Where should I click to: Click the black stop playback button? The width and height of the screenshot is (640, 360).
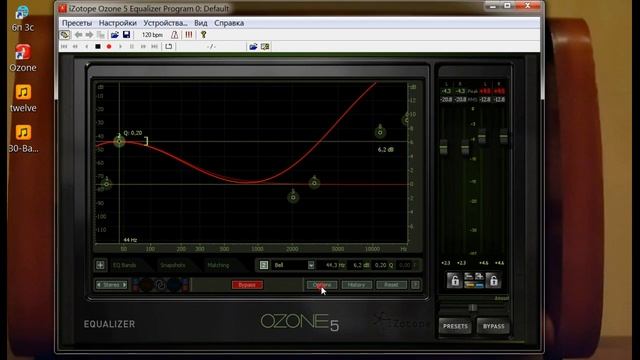coord(98,47)
